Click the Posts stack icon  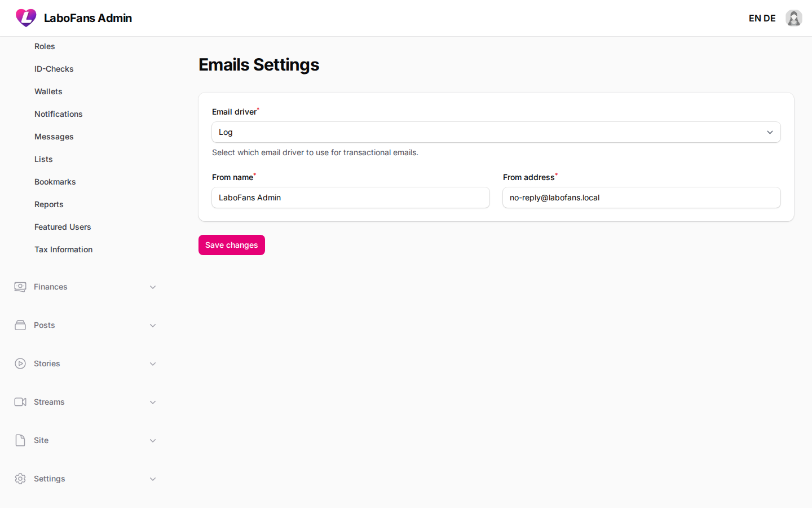(20, 325)
